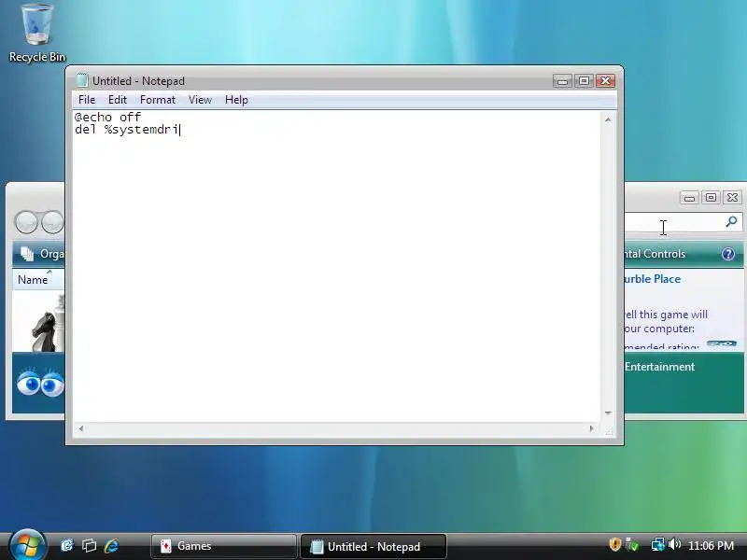Click the Show Desktop Quick Launch icon

point(66,545)
